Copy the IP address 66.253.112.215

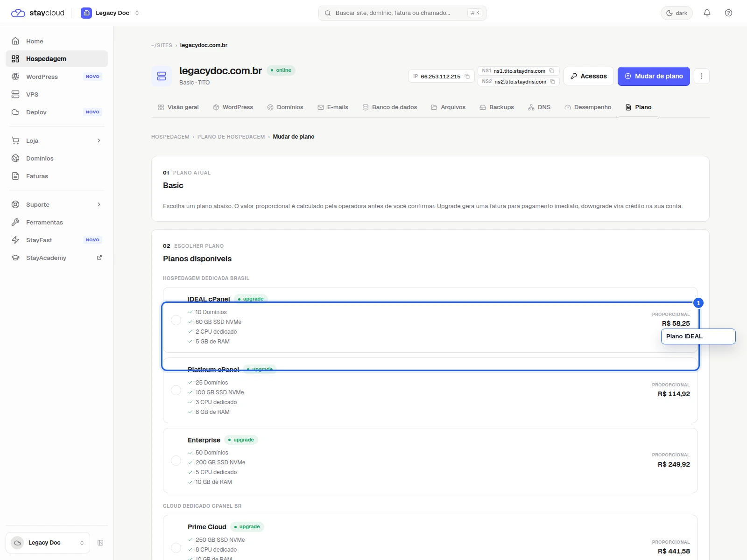pos(467,77)
